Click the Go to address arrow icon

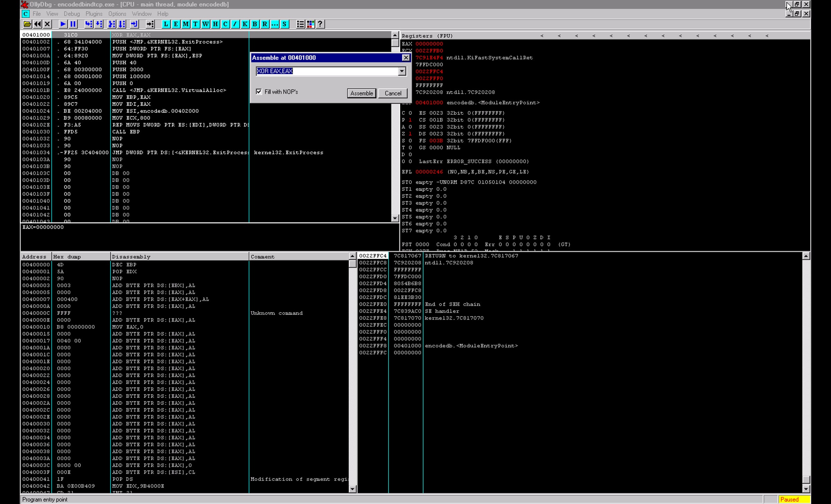click(150, 24)
